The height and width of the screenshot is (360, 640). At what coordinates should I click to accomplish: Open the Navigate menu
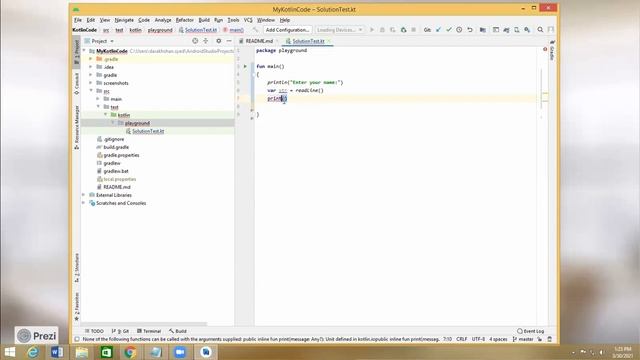click(124, 20)
